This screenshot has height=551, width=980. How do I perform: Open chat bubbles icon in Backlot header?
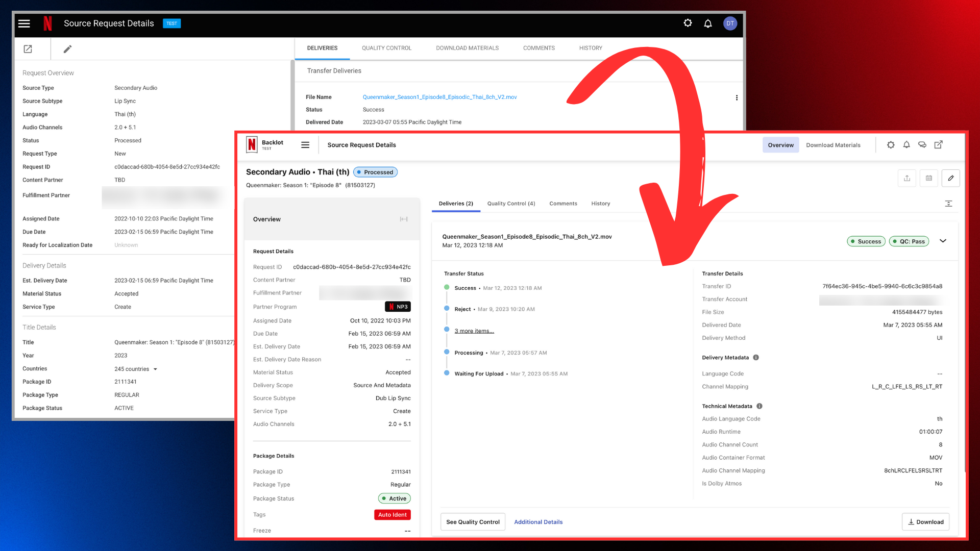pyautogui.click(x=922, y=145)
